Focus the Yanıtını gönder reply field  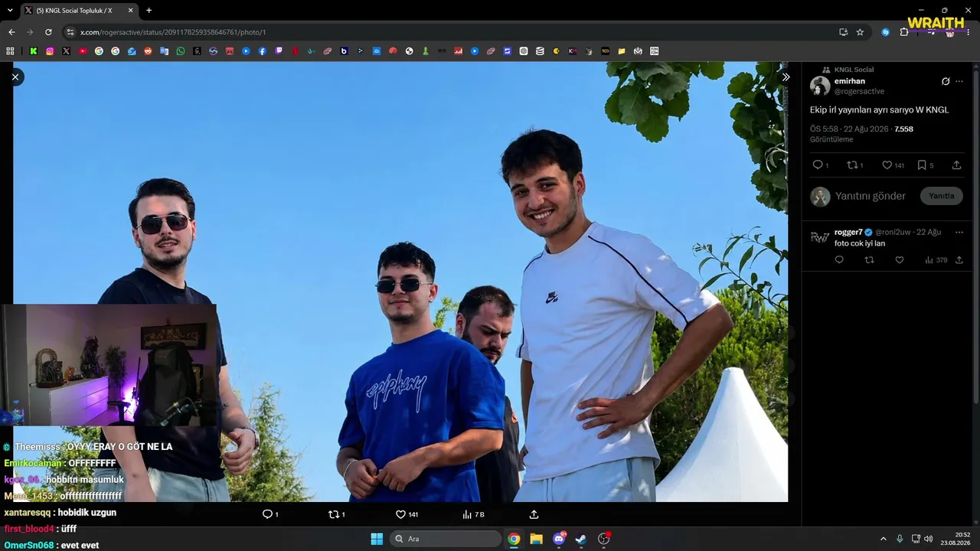(871, 196)
